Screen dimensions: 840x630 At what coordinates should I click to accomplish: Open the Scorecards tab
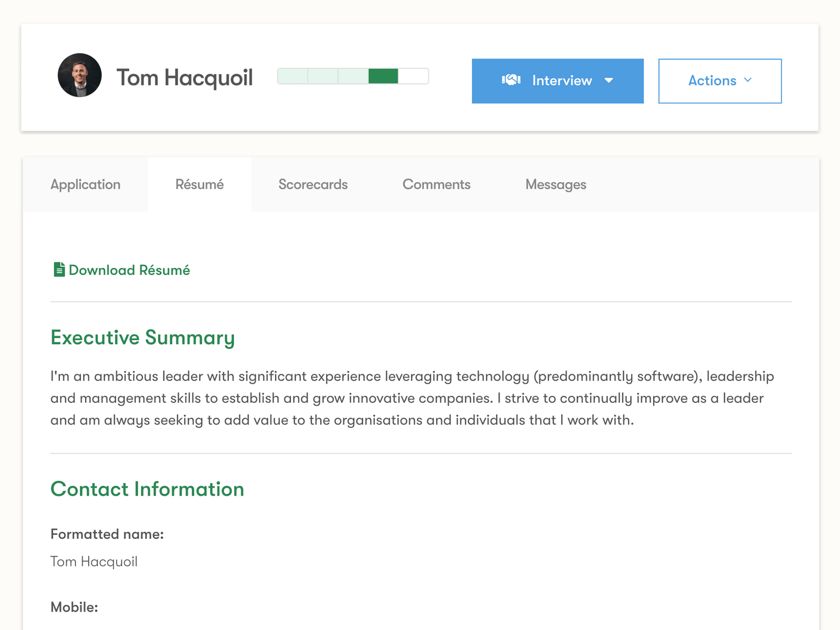(312, 184)
